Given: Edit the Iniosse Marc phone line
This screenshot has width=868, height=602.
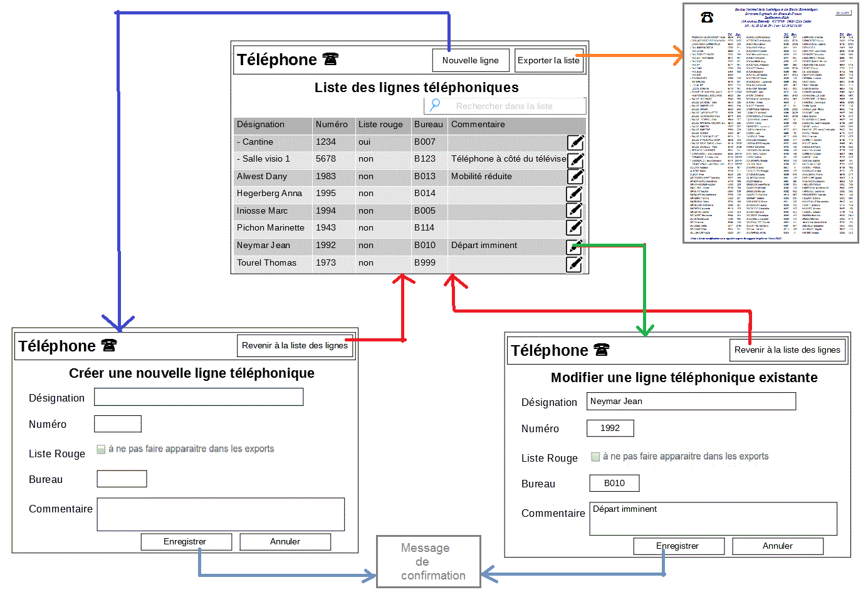Looking at the screenshot, I should click(x=575, y=210).
